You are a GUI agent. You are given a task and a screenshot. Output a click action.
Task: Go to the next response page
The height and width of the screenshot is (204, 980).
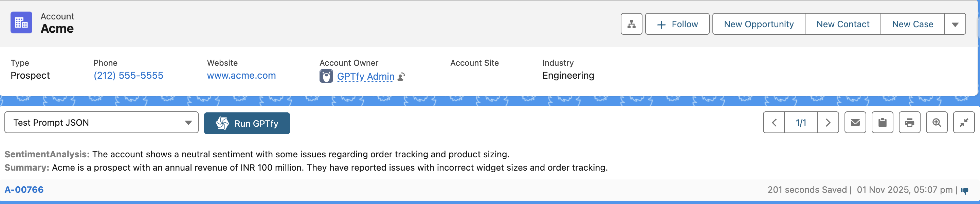tap(828, 122)
